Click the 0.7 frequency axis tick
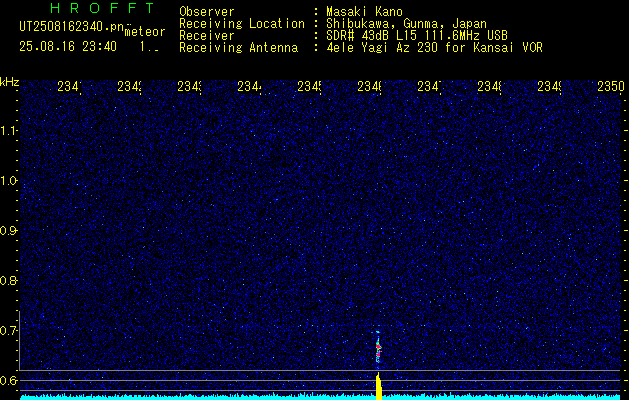This screenshot has width=629, height=400. click(8, 331)
